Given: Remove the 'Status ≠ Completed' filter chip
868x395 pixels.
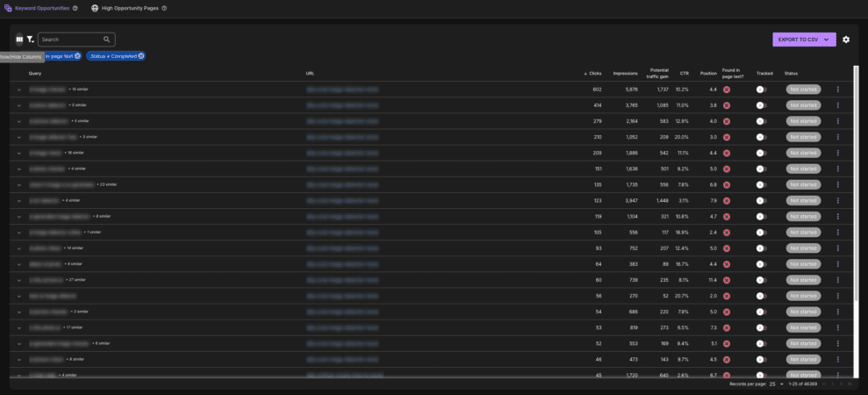Looking at the screenshot, I should (141, 56).
